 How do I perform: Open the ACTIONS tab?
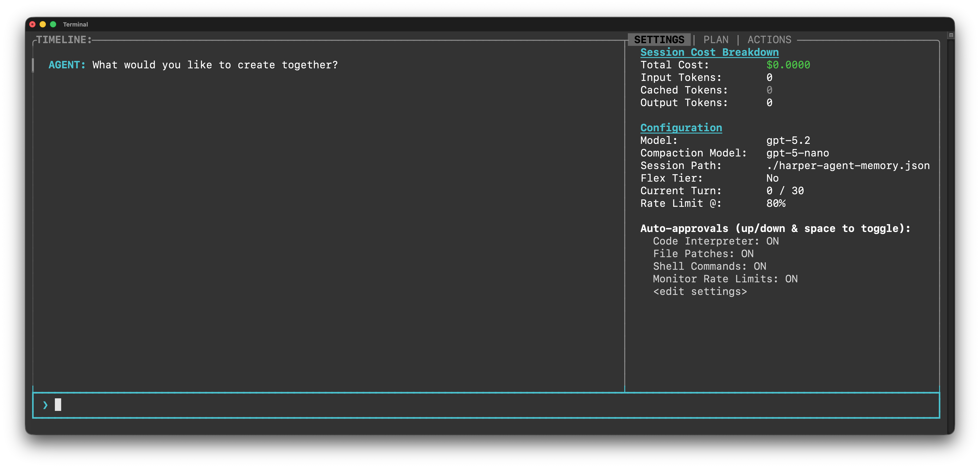point(769,40)
